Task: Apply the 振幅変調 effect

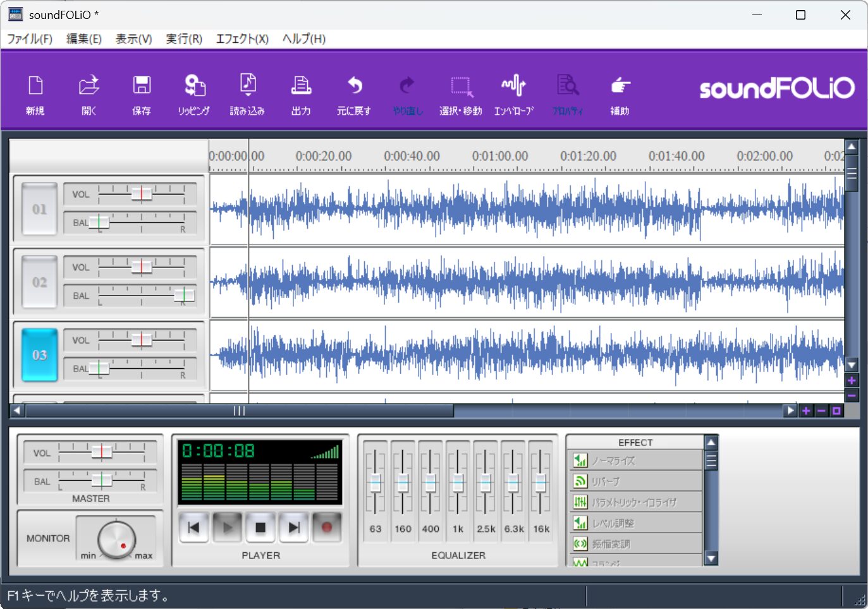Action: click(635, 544)
